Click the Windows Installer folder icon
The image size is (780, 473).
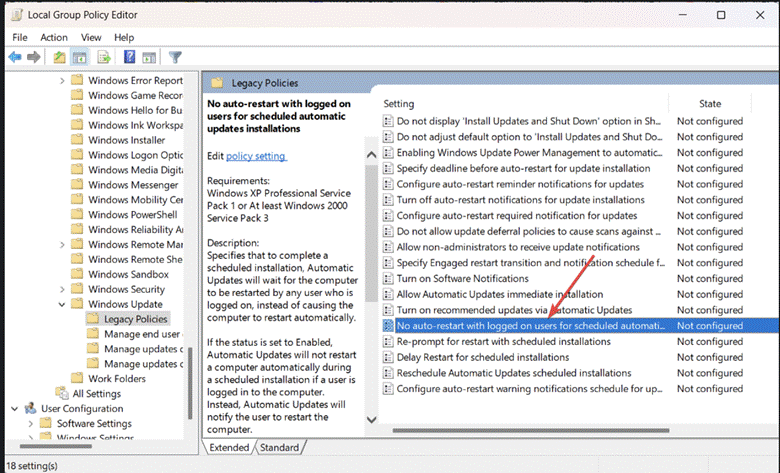click(77, 140)
